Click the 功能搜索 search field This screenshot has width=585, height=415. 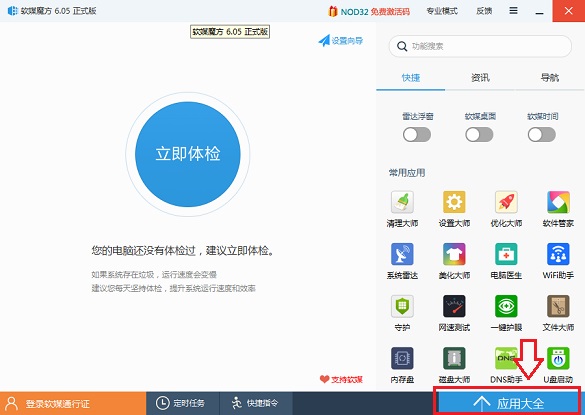pyautogui.click(x=480, y=46)
